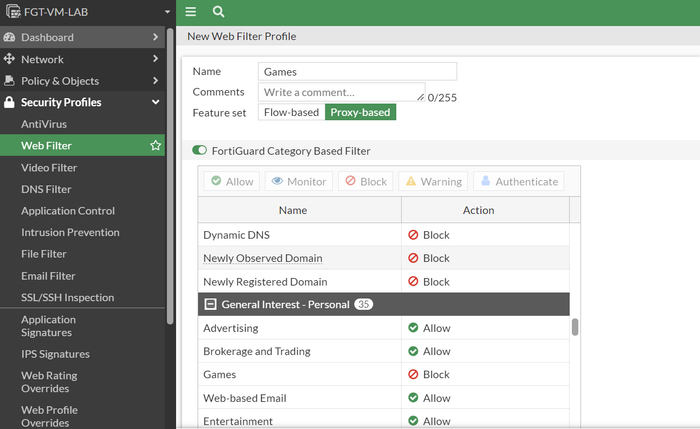700x429 pixels.
Task: Click the Dashboard gauge icon in sidebar
Action: [10, 37]
